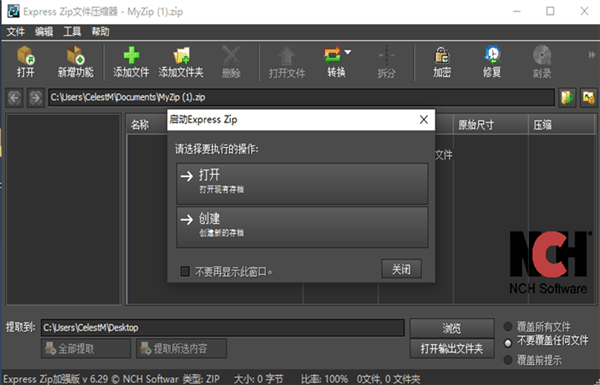Open the 编辑 menu
Viewport: 600px width, 385px height.
coord(44,32)
